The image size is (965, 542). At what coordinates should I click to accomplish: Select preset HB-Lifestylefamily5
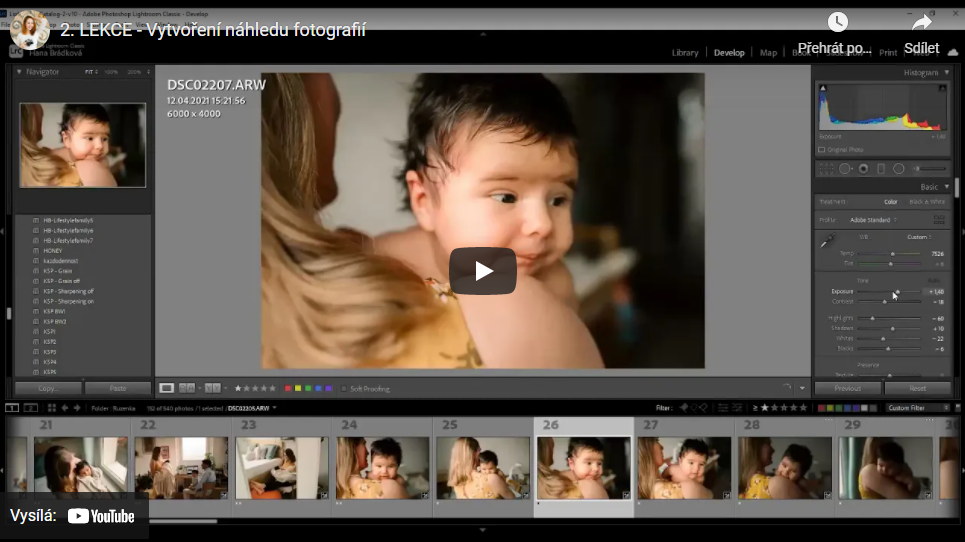coord(68,220)
